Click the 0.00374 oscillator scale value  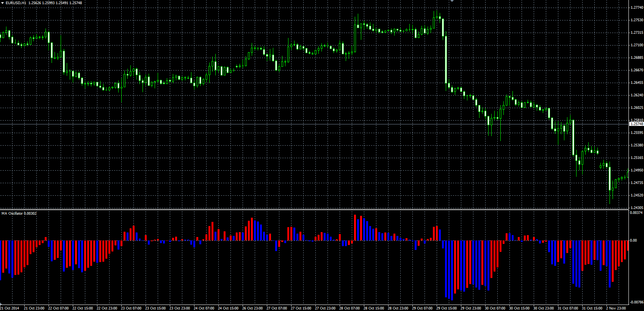636,213
